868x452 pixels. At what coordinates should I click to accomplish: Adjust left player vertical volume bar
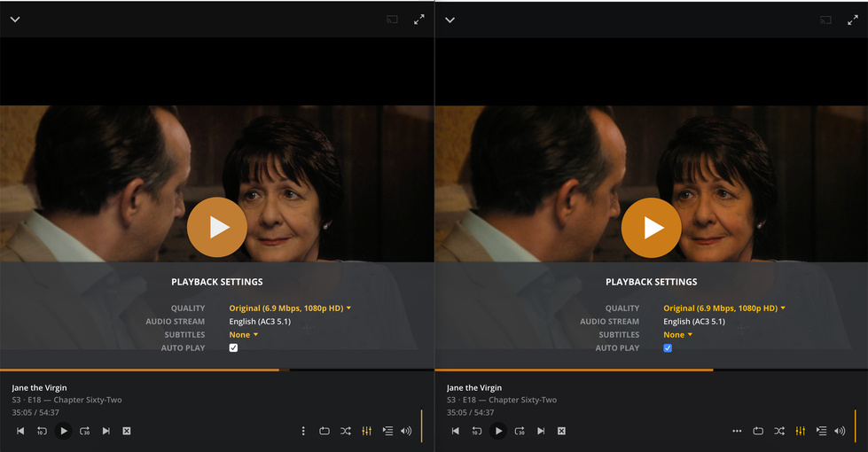422,426
